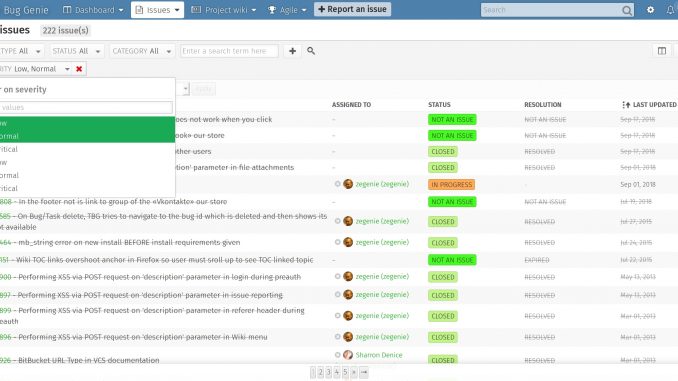
Task: Deselect highlighted Normal severity option
Action: (87, 136)
